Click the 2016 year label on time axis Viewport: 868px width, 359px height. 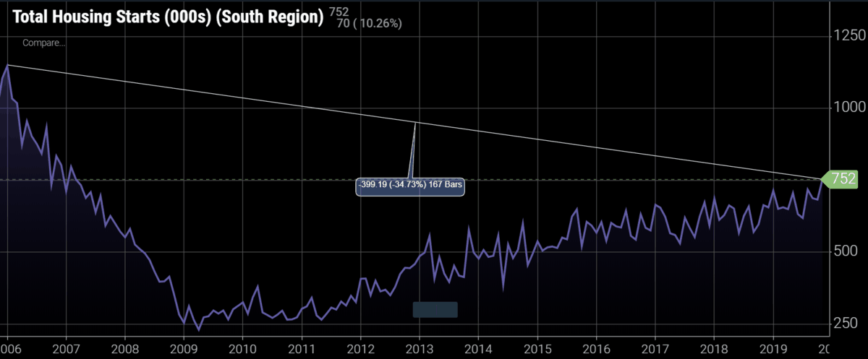595,349
